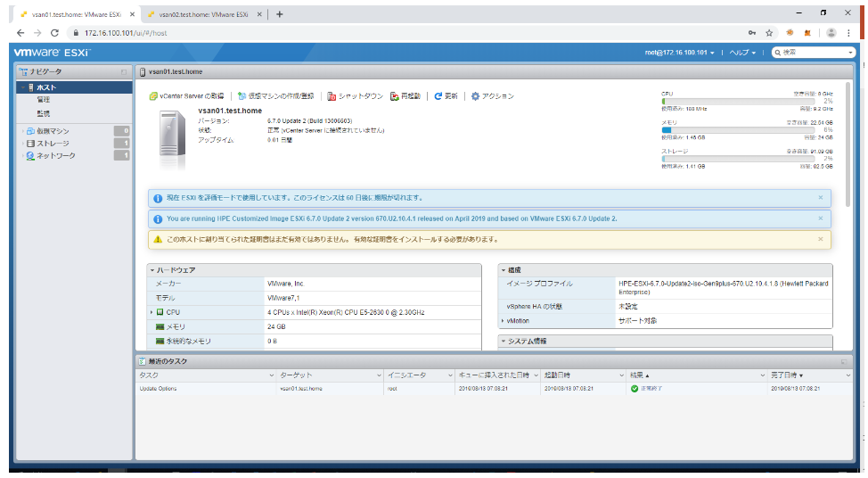Collapse the ナビゲータ navigator panel
The height and width of the screenshot is (478, 868).
click(x=124, y=72)
